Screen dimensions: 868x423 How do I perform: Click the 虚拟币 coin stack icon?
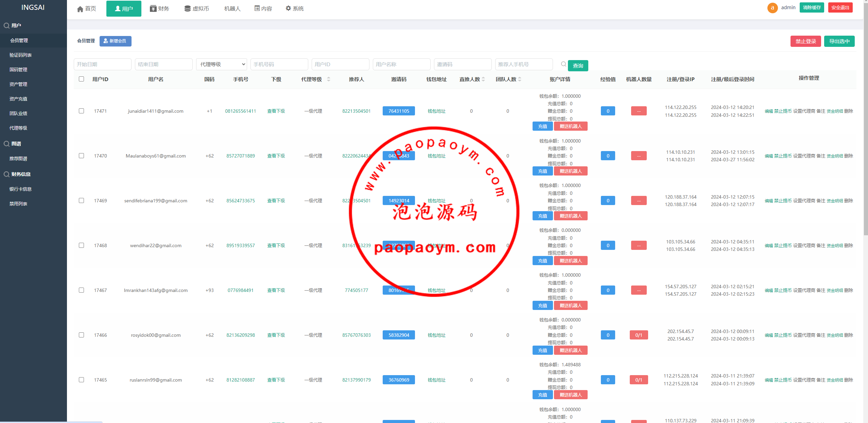pos(187,8)
